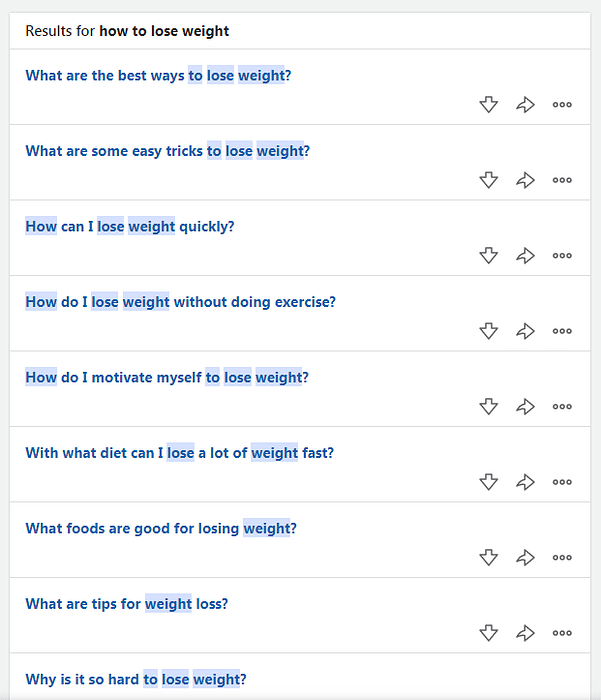Open the link With what diet can I lose weight fast?

point(179,453)
